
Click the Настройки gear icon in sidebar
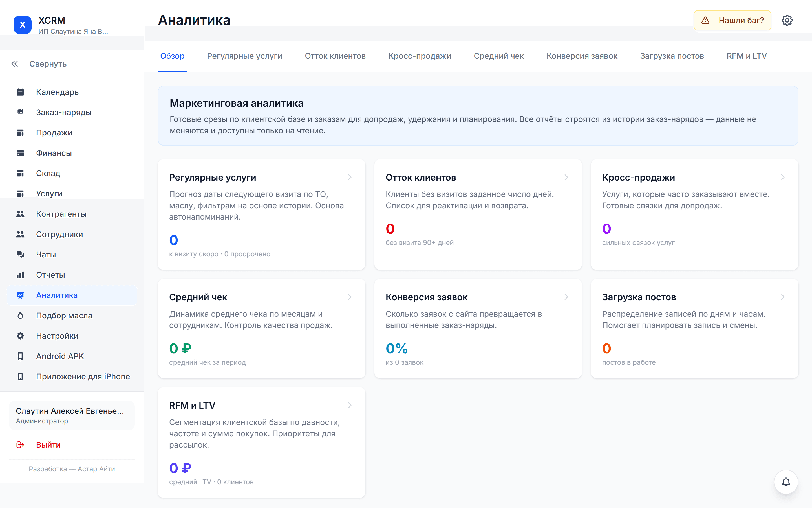pyautogui.click(x=20, y=336)
